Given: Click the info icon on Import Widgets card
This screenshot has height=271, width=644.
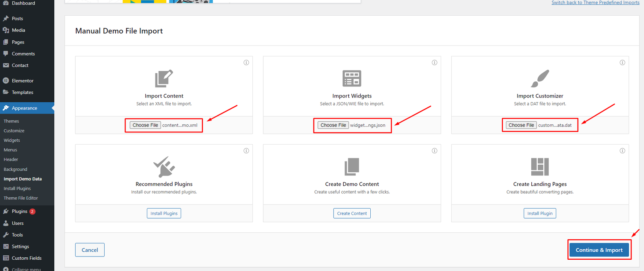Looking at the screenshot, I should tap(434, 62).
